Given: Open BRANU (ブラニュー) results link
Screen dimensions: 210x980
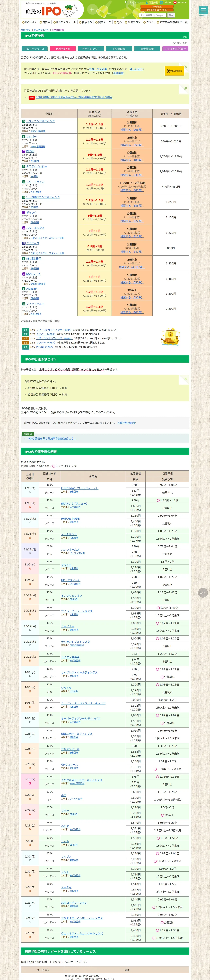Looking at the screenshot, I should [x=75, y=504].
